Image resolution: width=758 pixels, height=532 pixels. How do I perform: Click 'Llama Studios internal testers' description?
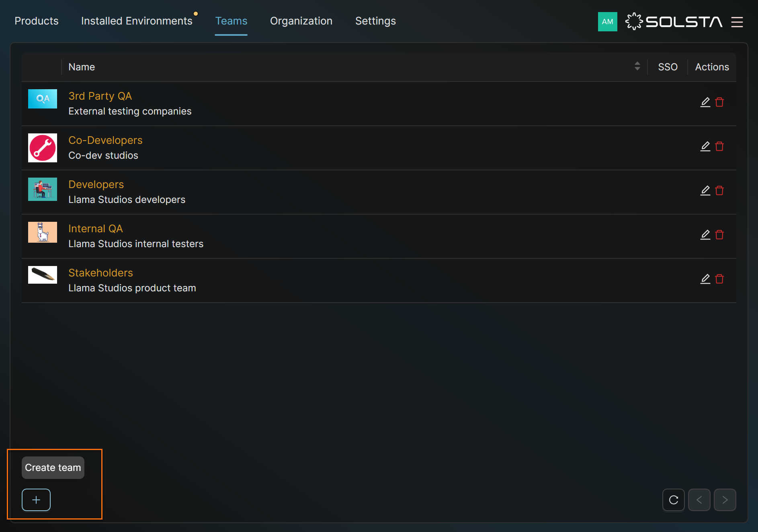[136, 244]
